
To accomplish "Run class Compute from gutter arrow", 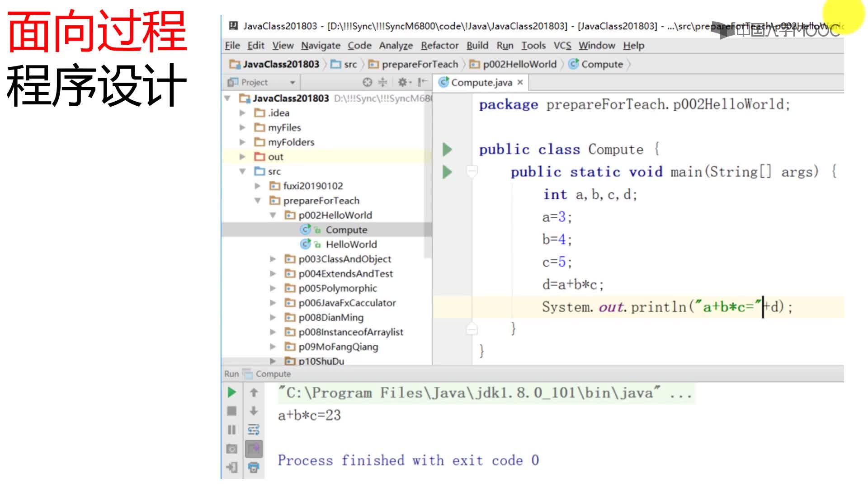I will [x=447, y=150].
